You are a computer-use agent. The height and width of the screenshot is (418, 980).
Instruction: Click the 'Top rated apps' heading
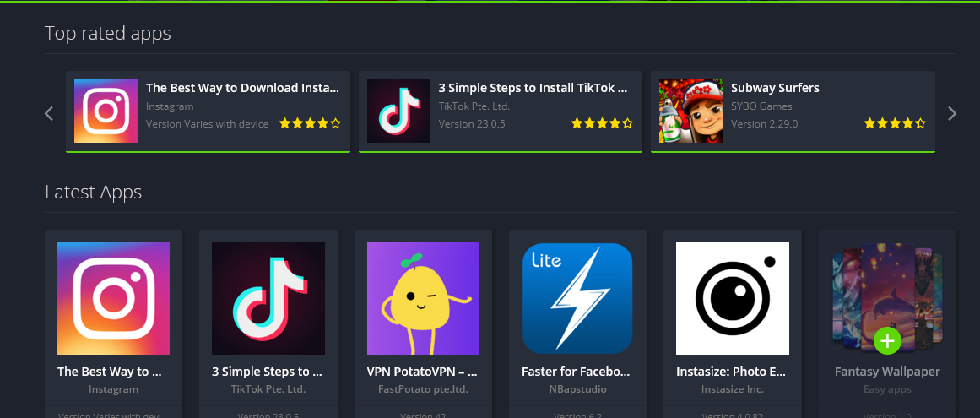tap(107, 33)
